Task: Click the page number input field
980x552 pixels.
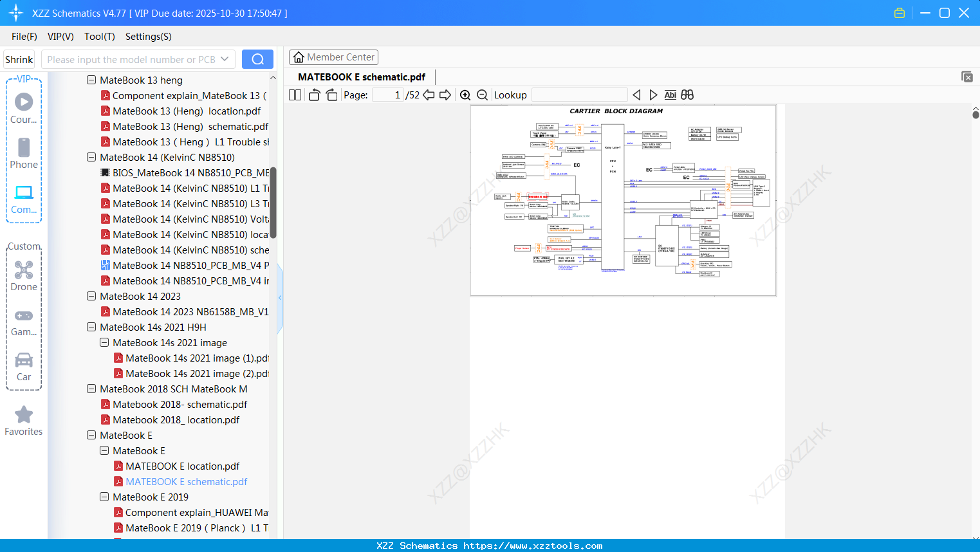Action: click(388, 95)
